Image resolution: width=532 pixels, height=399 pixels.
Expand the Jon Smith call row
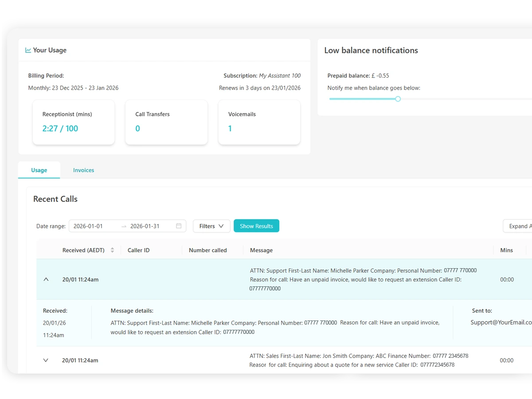coord(46,360)
